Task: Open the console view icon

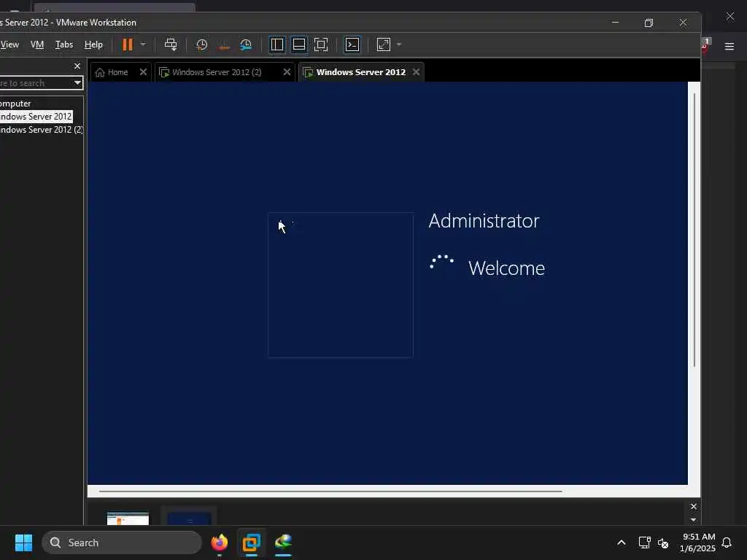Action: [352, 44]
